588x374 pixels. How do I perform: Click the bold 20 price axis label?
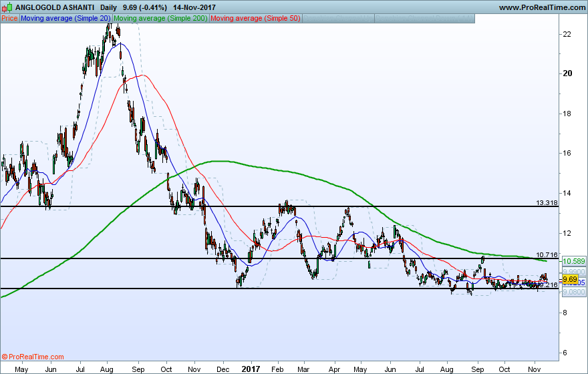tap(568, 73)
